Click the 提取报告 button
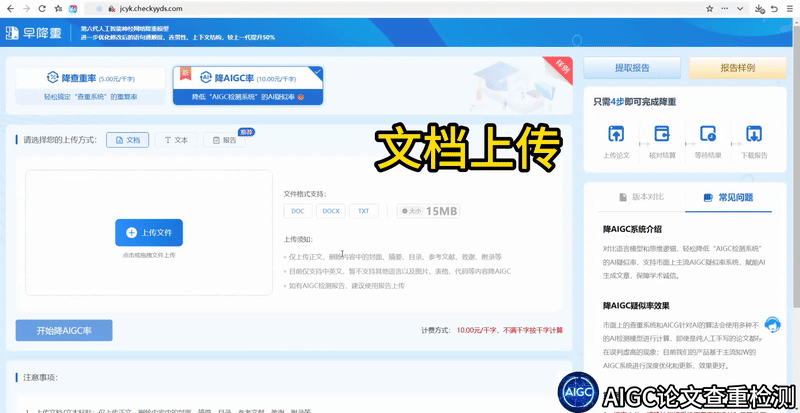Viewport: 800px width, 413px height. pos(632,68)
